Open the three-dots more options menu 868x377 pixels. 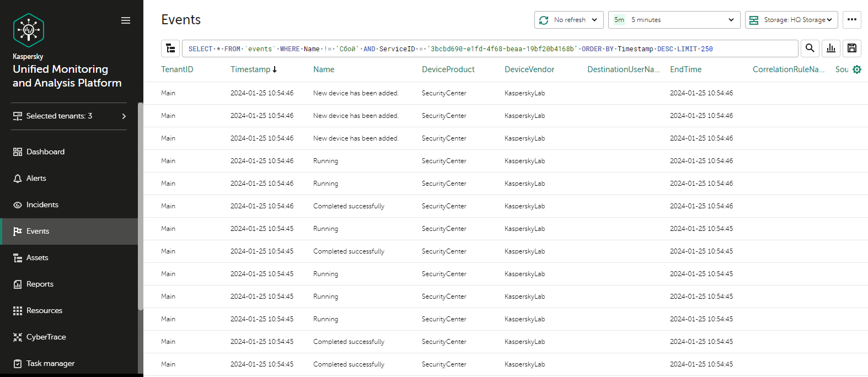click(851, 20)
